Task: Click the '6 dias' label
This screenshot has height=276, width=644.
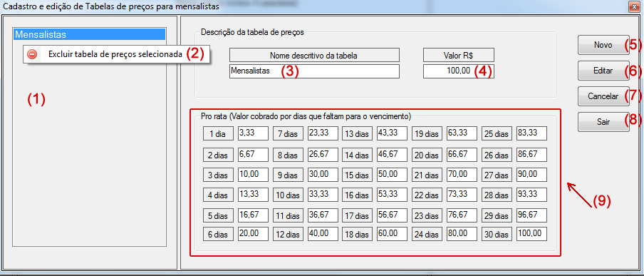Action: click(x=218, y=235)
